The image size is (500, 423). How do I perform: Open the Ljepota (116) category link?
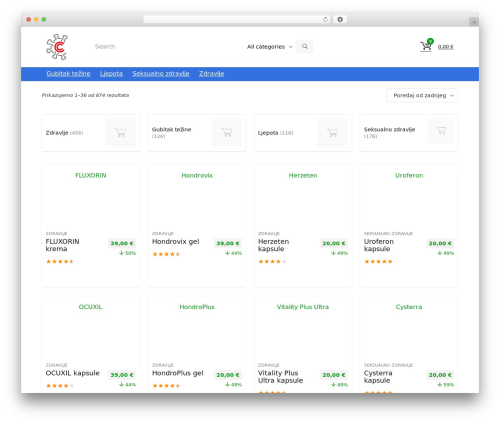click(x=275, y=133)
